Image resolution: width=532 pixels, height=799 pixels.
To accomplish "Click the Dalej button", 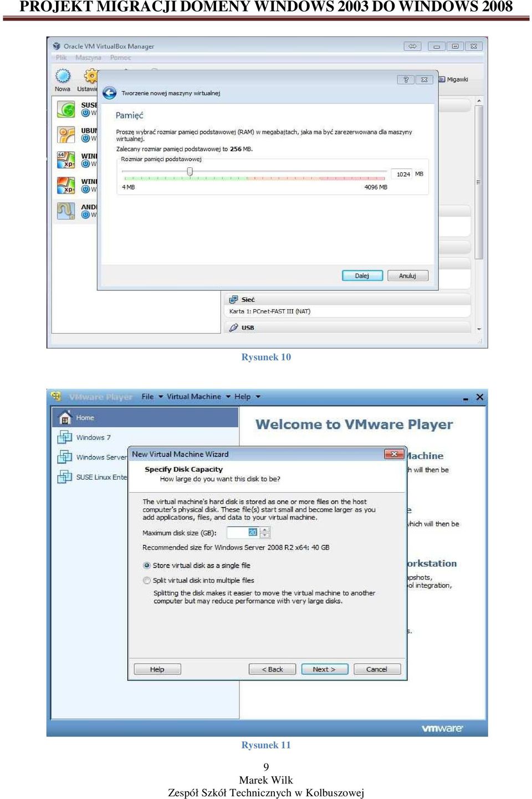I will (362, 275).
